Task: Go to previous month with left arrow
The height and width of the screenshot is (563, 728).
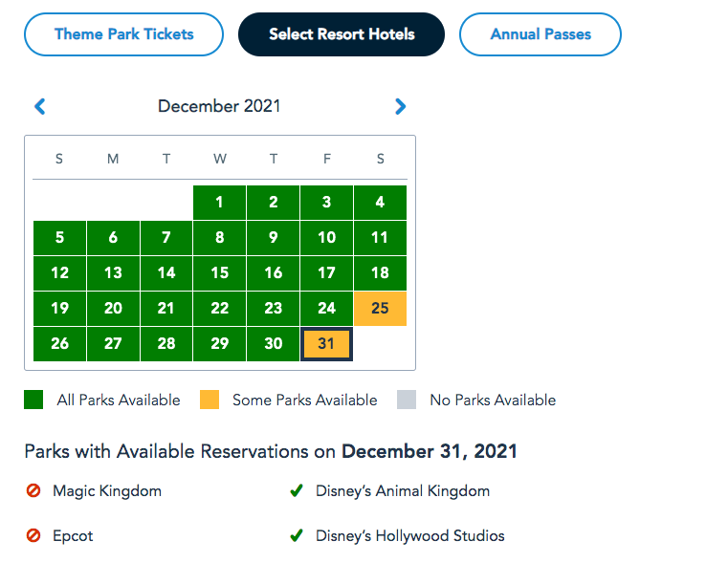Action: pos(40,107)
